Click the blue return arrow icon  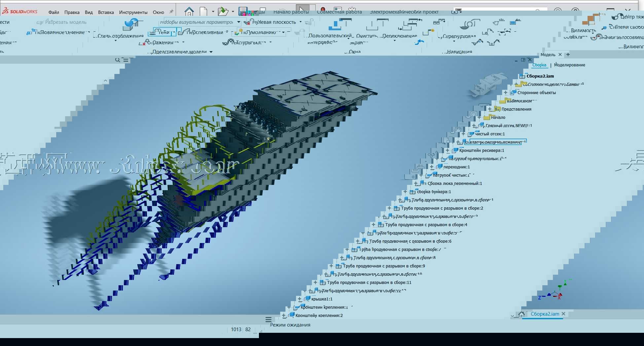click(x=419, y=42)
